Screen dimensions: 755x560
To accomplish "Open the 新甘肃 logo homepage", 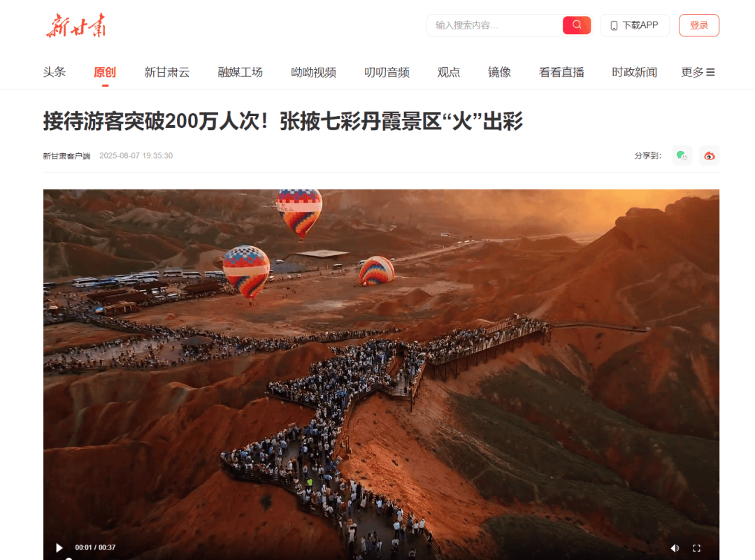I will click(76, 26).
